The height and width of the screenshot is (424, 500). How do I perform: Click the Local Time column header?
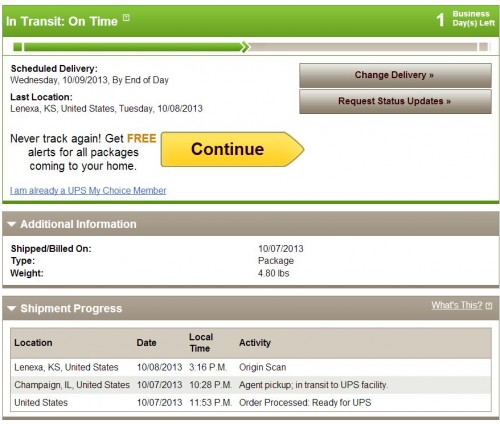[201, 343]
